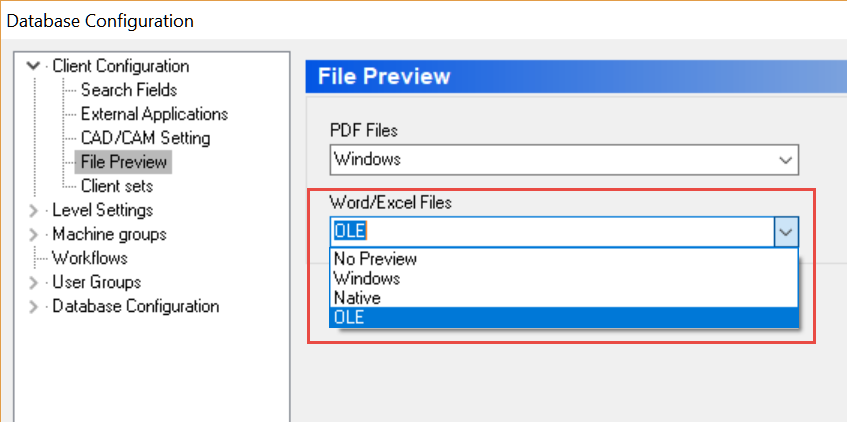Click the File Preview panel header
The image size is (847, 422).
[576, 76]
